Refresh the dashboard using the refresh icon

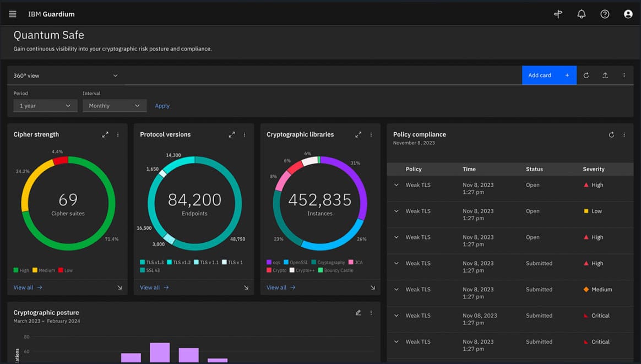[586, 75]
